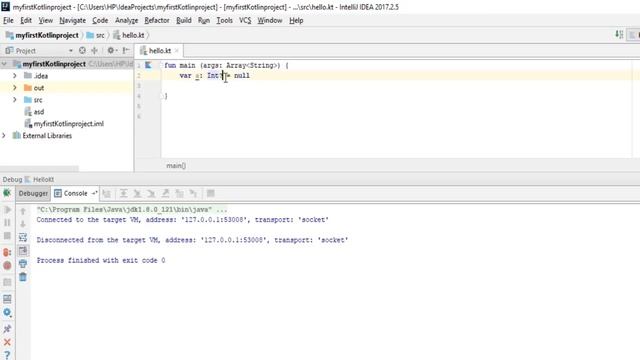Click Evaluate Expression debugger icon
The width and height of the screenshot is (640, 360).
coord(211,193)
